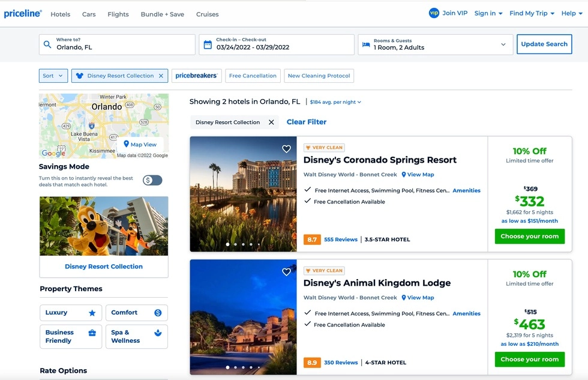588x380 pixels.
Task: Click the 8.9 rating badge
Action: pyautogui.click(x=312, y=363)
